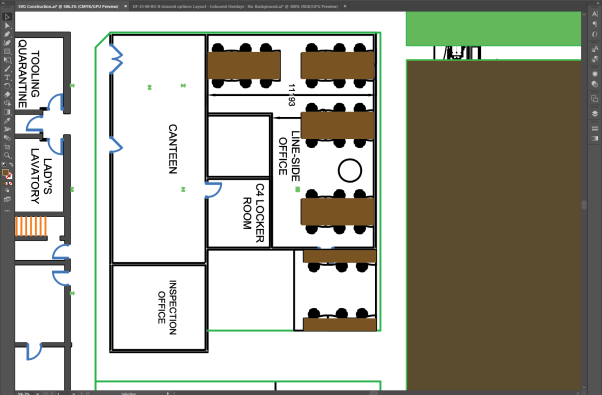Open the Layers panel icon
The image size is (602, 395).
pyautogui.click(x=594, y=113)
